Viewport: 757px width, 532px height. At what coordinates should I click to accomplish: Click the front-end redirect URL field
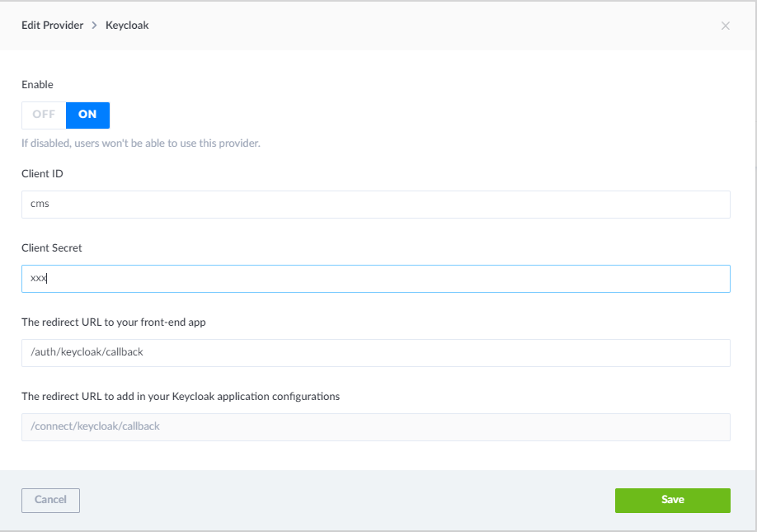tap(375, 353)
